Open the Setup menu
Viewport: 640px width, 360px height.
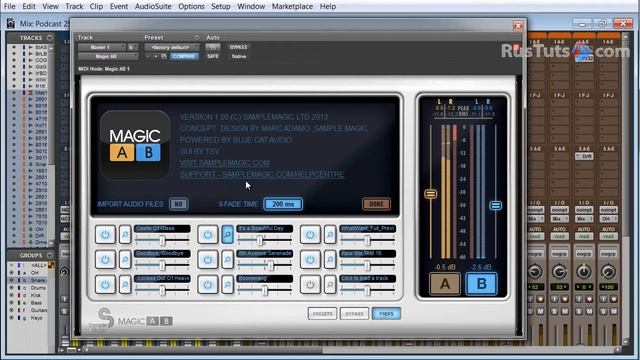click(x=221, y=7)
